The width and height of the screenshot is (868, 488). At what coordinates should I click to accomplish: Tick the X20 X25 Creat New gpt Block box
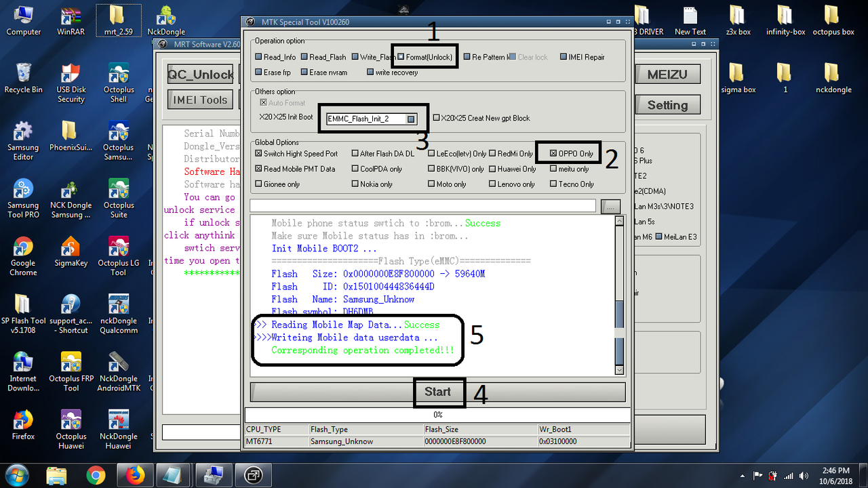(437, 118)
